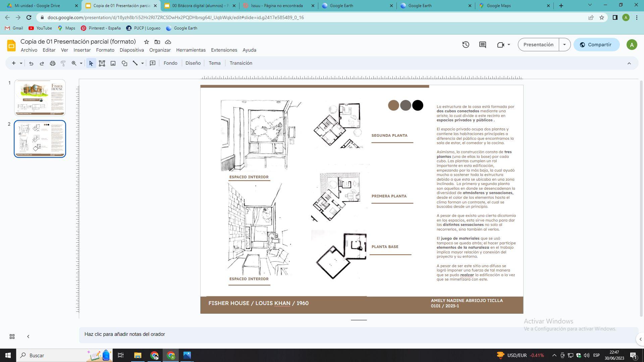Select the line drawing tool
Viewport: 644px width, 362px height.
point(135,63)
